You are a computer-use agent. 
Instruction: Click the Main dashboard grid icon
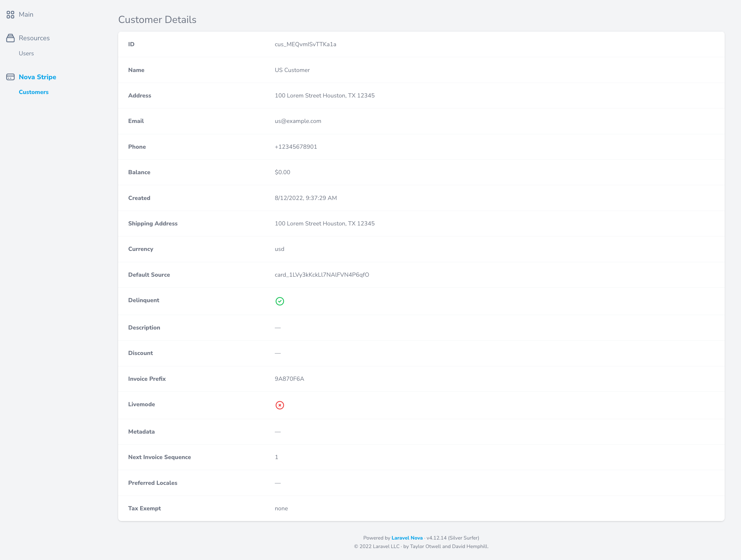[x=10, y=14]
